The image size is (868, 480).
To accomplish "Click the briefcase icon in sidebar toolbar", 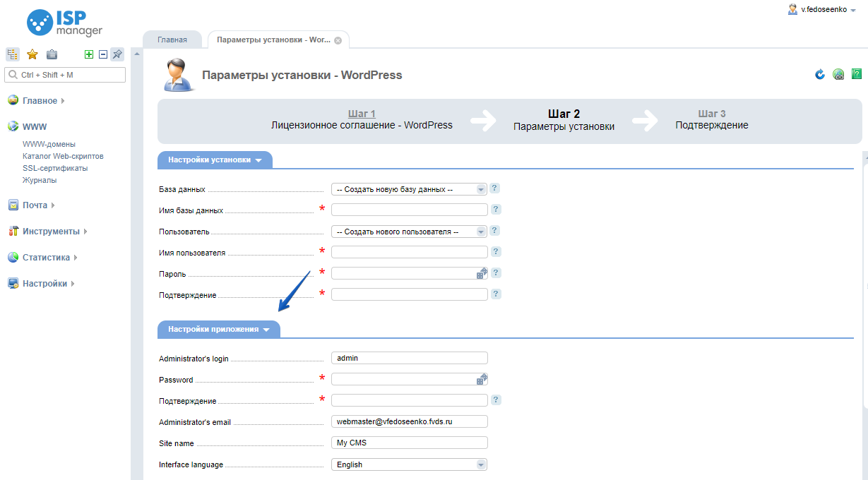I will point(52,54).
